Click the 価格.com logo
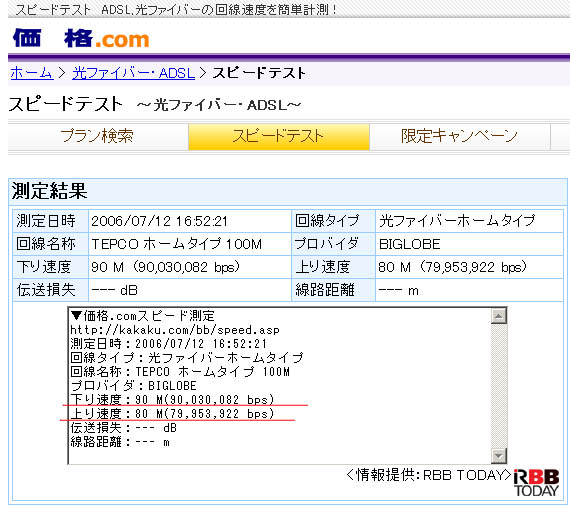This screenshot has height=509, width=570. point(81,39)
